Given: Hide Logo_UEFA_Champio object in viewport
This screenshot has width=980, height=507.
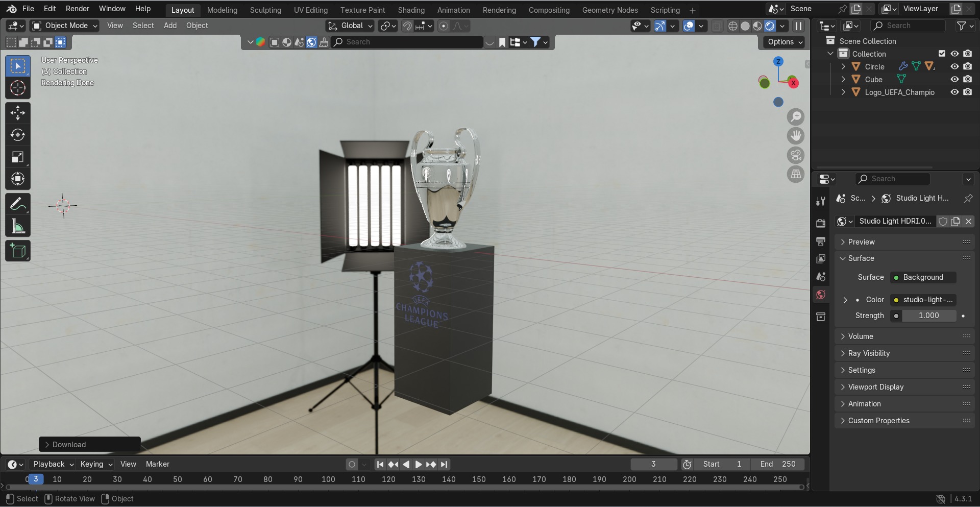Looking at the screenshot, I should point(954,92).
